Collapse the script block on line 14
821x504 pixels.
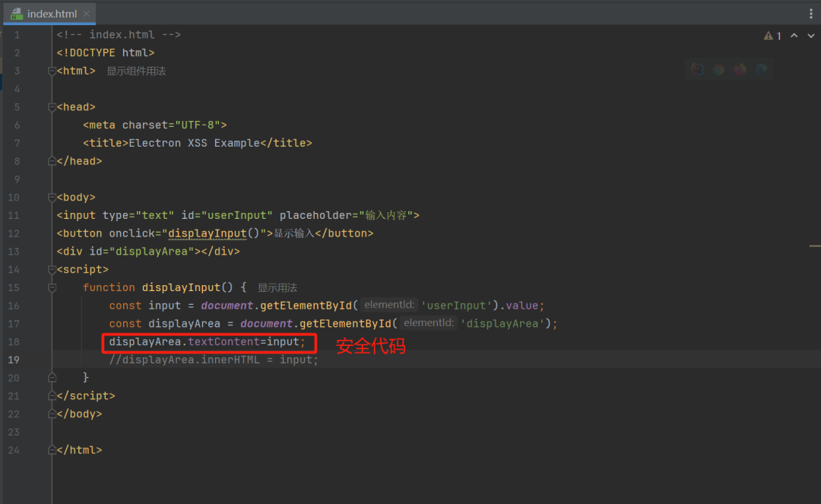tap(52, 270)
